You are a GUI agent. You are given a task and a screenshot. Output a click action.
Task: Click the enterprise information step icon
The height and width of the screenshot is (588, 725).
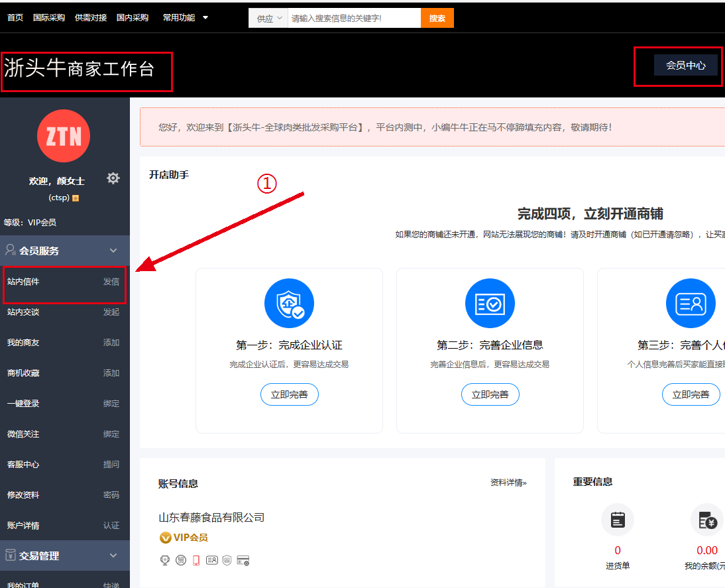[x=490, y=304]
